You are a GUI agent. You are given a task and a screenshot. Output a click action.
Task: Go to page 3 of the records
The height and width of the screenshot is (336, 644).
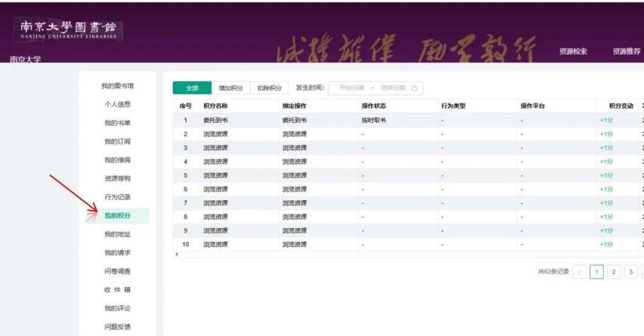tap(631, 271)
